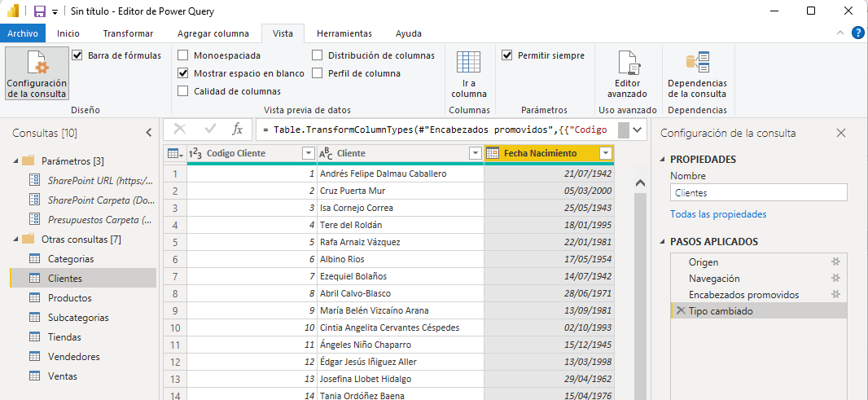Screen dimensions: 868x400
Task: Confirm formula with checkmark icon
Action: point(210,130)
